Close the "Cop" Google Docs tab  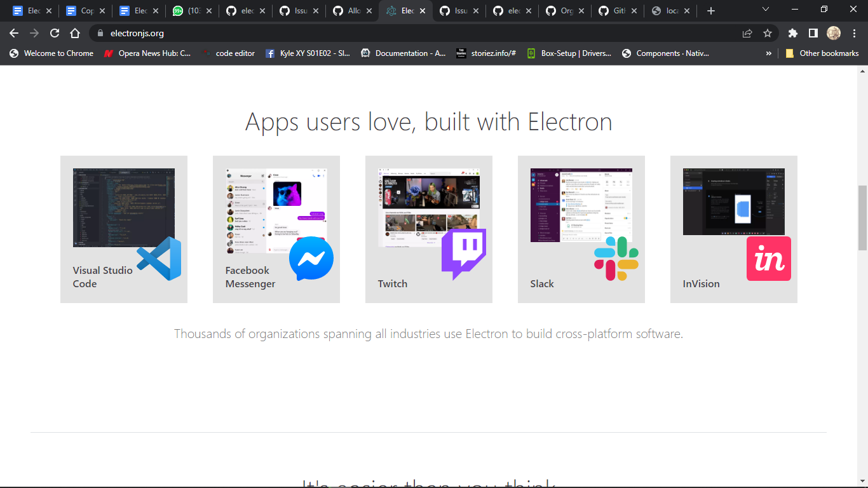[x=102, y=11]
